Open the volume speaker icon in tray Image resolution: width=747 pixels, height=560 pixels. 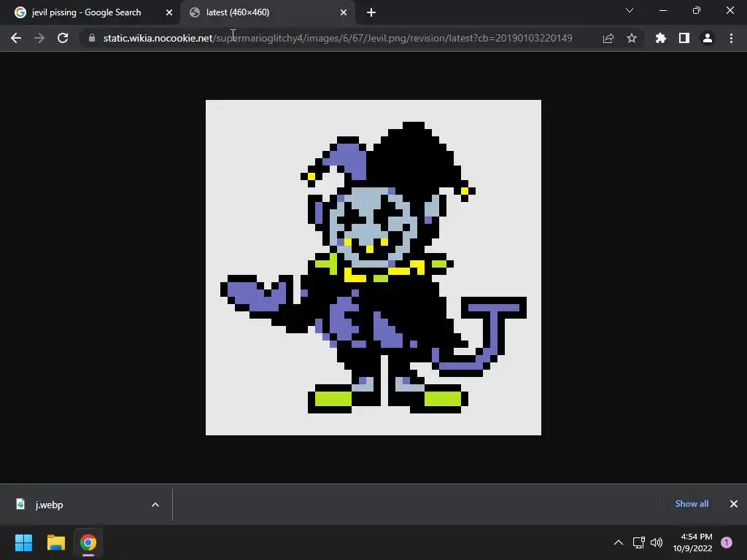(657, 542)
